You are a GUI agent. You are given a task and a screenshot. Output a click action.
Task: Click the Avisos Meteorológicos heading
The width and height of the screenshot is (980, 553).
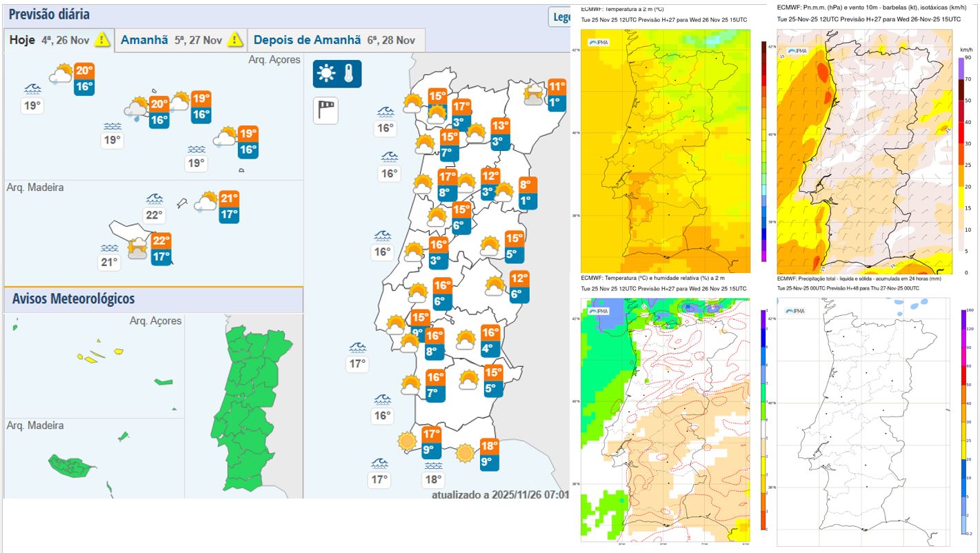point(74,299)
